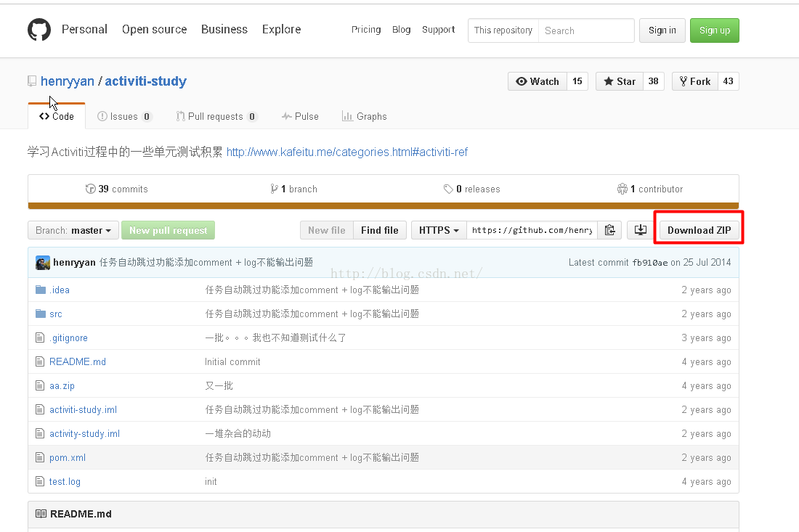View the 43 forks count
Image resolution: width=799 pixels, height=532 pixels.
pos(728,81)
